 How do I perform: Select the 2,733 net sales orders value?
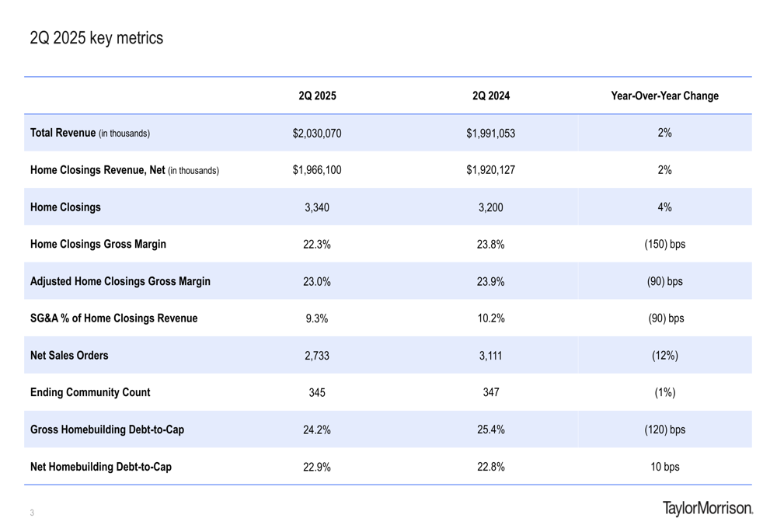(x=317, y=356)
